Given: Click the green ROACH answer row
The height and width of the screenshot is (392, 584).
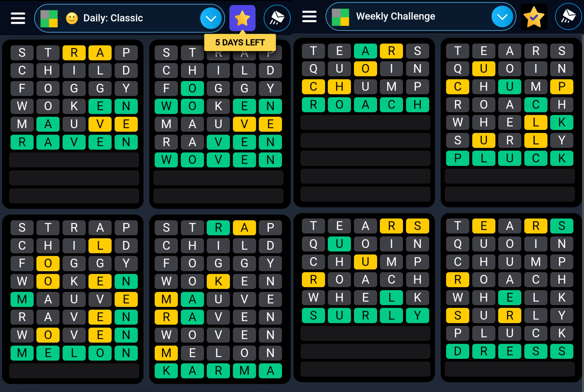Looking at the screenshot, I should [x=365, y=104].
